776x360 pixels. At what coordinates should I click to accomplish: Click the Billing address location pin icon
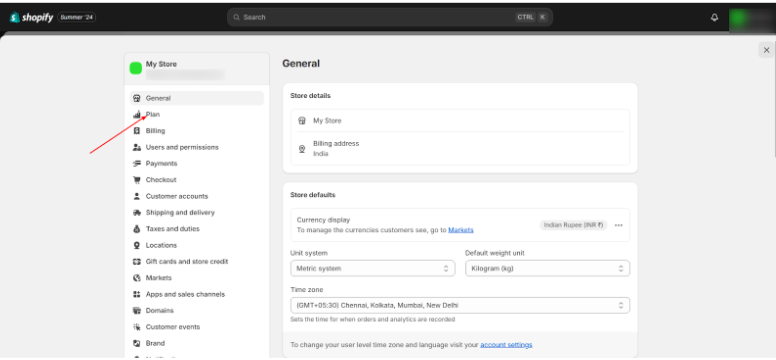(x=302, y=149)
